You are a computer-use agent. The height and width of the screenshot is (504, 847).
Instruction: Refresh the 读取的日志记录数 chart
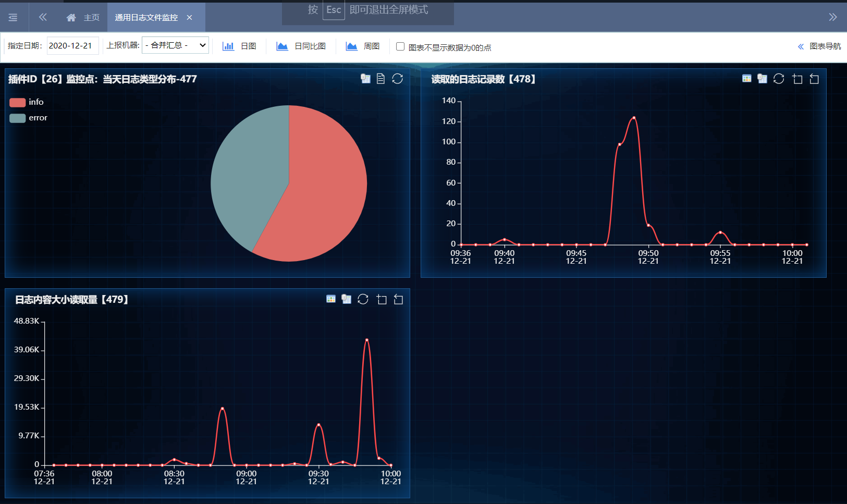[779, 79]
